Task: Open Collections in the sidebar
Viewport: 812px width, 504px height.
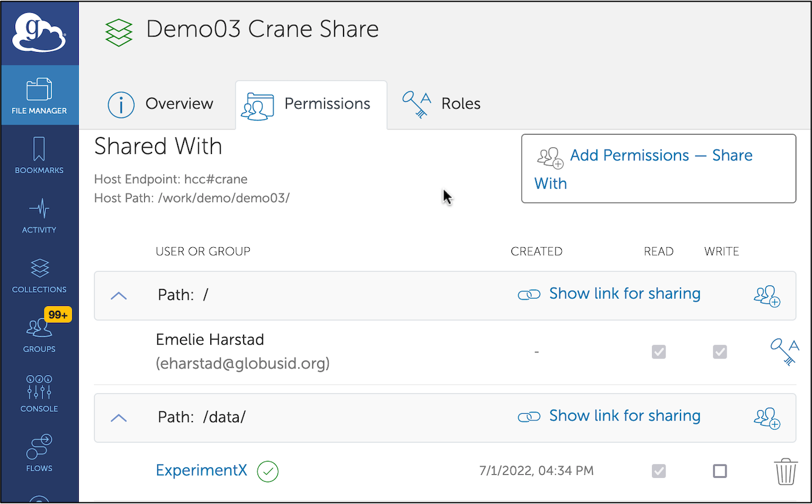Action: (39, 274)
